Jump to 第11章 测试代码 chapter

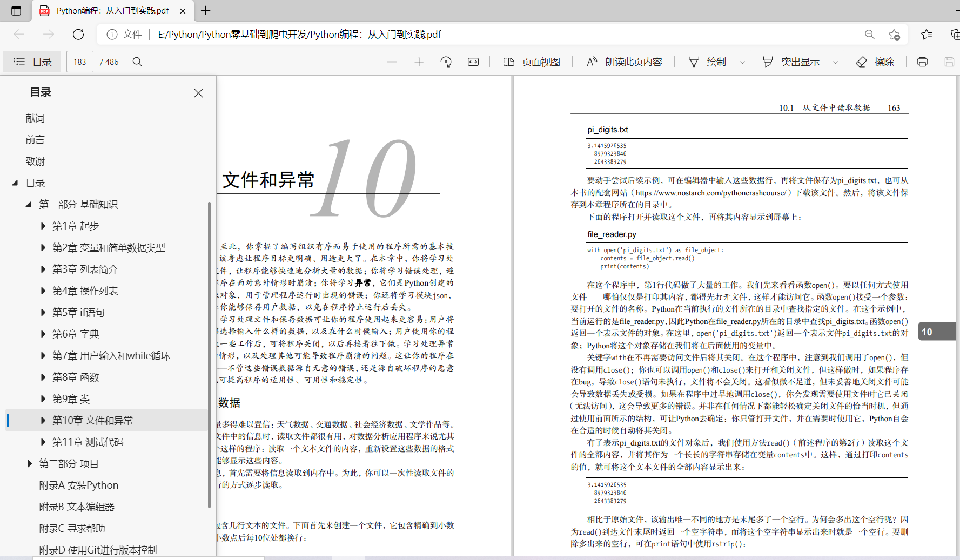(88, 442)
